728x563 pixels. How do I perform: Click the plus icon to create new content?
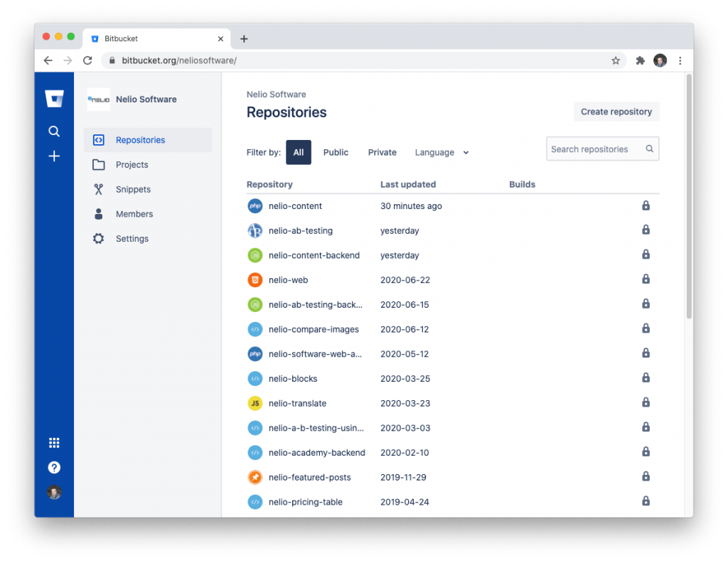[54, 156]
